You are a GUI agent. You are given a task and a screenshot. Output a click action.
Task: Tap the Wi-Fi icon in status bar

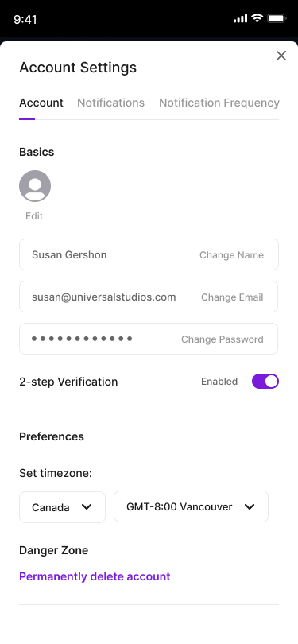[257, 18]
